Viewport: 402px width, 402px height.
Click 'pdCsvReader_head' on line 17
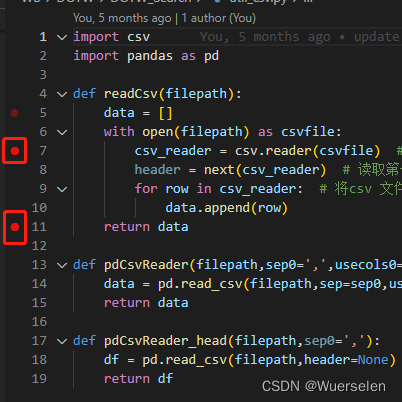tap(165, 341)
